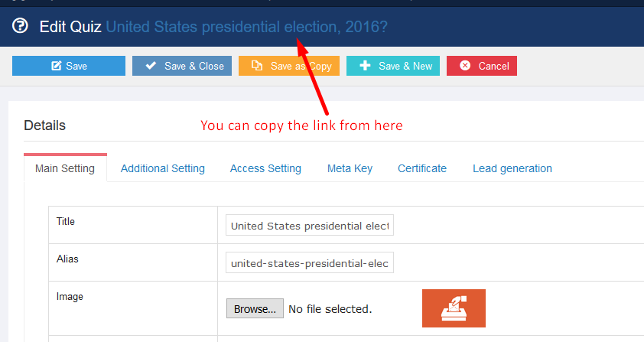
Task: Click the checkmark icon on Save & Close
Action: (151, 65)
